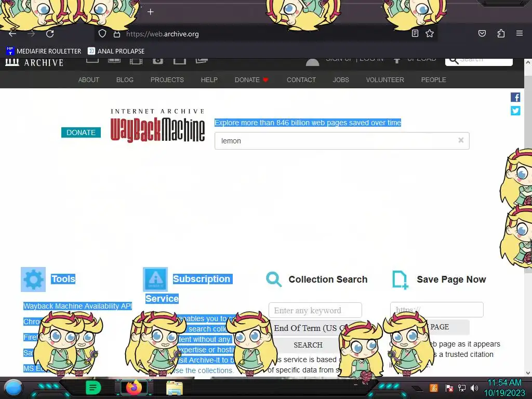Click the Save Page Now page icon
The height and width of the screenshot is (399, 532).
coord(400,280)
